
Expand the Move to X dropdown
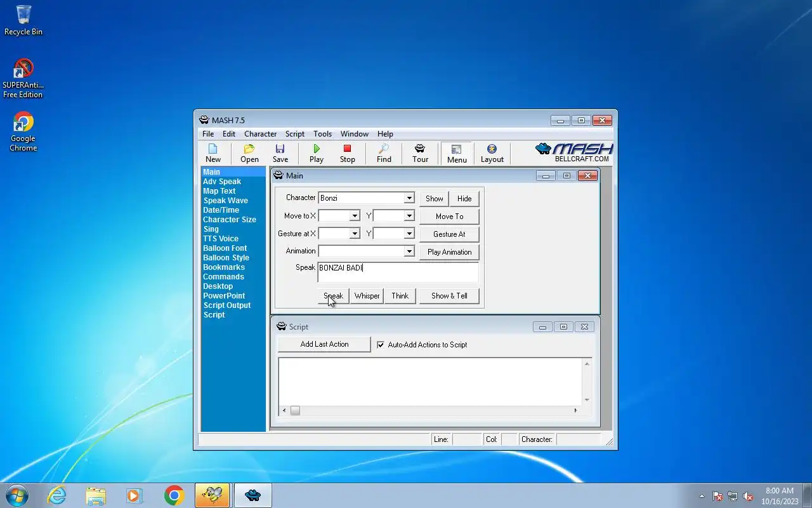(x=355, y=216)
